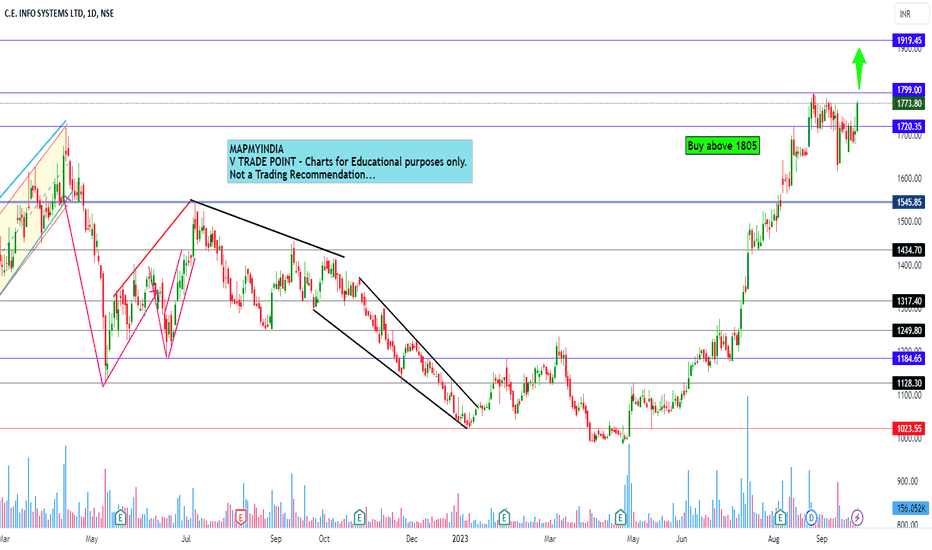Screen dimensions: 932x550
Task: Click the red earnings E marker
Action: pyautogui.click(x=241, y=517)
